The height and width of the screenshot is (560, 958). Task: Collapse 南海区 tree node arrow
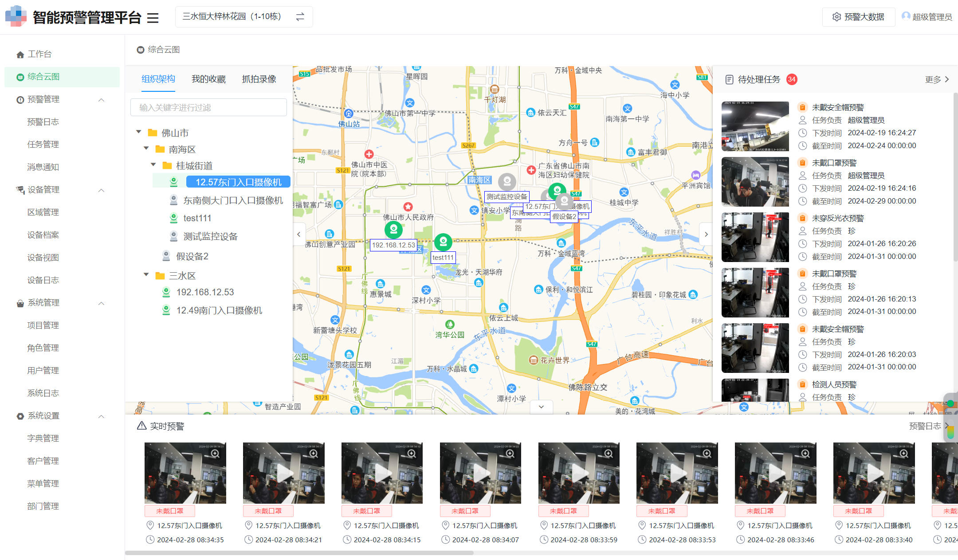point(146,149)
